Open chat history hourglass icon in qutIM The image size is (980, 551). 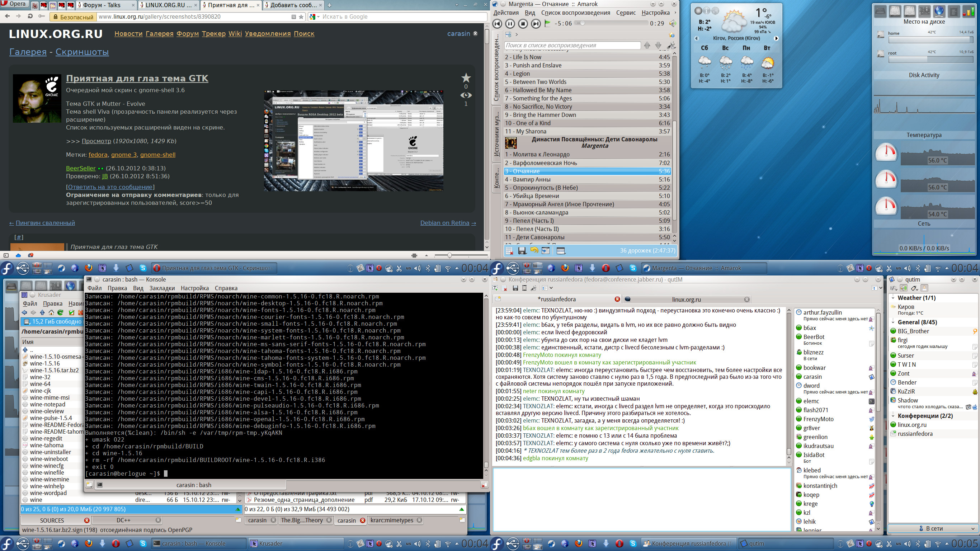pyautogui.click(x=524, y=288)
